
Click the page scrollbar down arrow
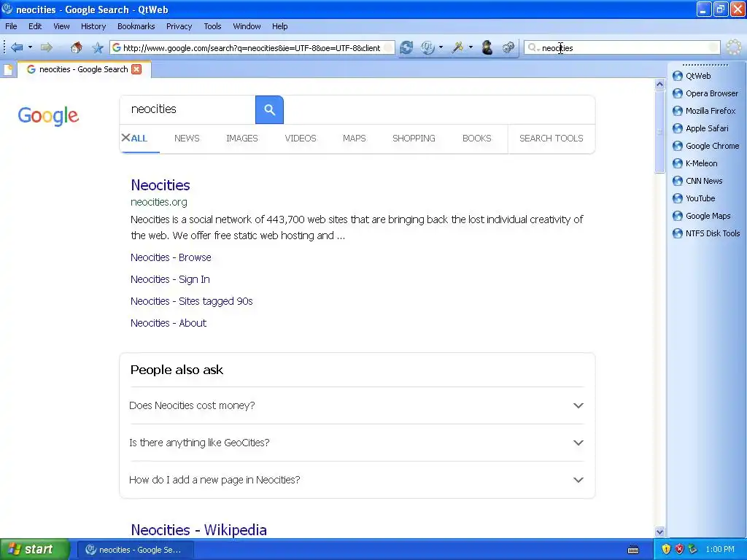(x=659, y=532)
